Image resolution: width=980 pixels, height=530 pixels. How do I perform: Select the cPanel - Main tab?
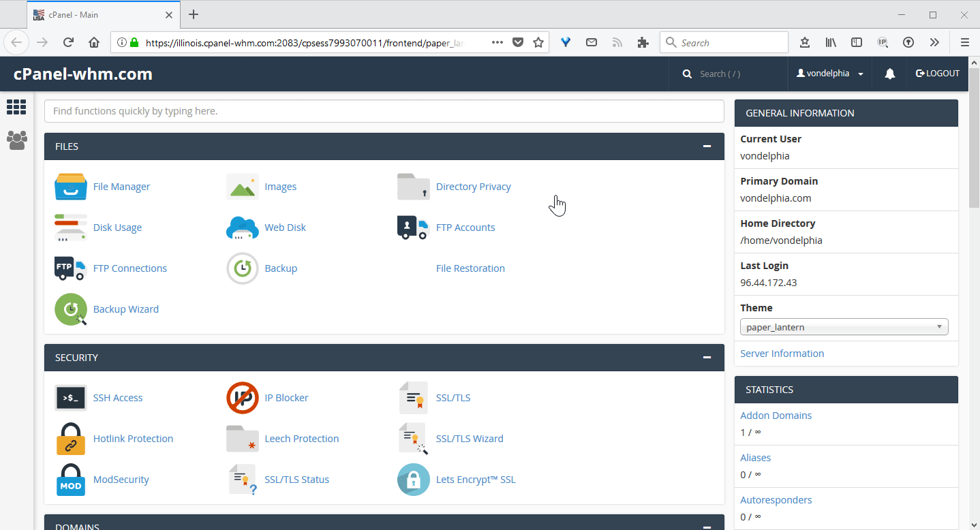pyautogui.click(x=104, y=14)
